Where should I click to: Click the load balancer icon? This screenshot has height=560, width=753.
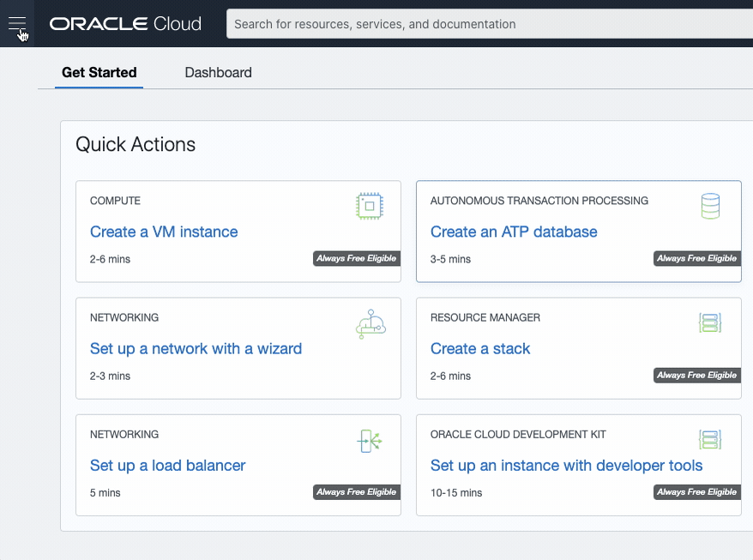pos(370,441)
